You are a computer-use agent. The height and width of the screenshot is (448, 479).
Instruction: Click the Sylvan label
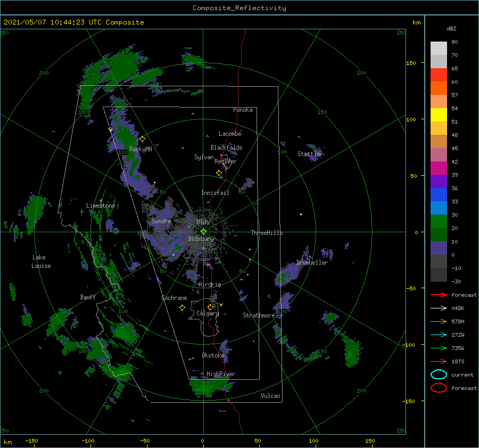[x=204, y=157]
